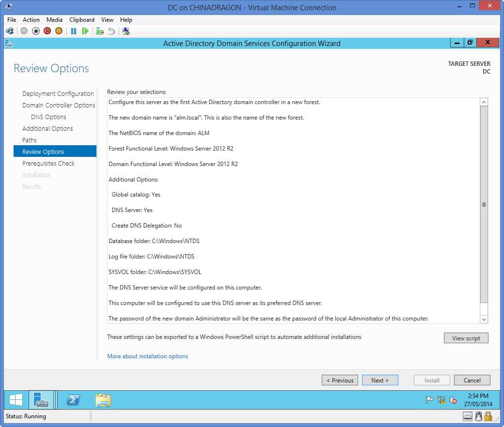Click the Revert toolbar icon
Screen dimensions: 504x427
tap(111, 31)
